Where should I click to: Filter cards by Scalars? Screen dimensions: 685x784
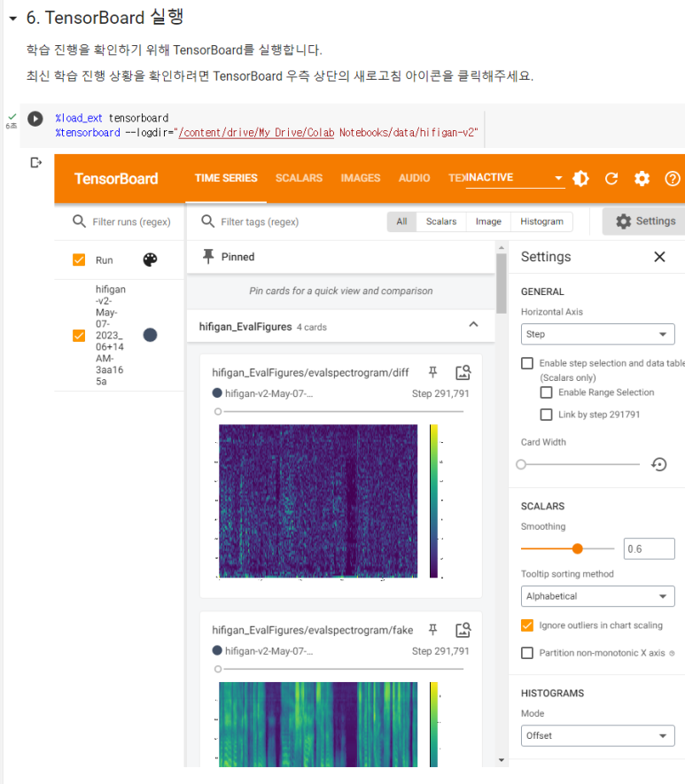click(x=441, y=221)
